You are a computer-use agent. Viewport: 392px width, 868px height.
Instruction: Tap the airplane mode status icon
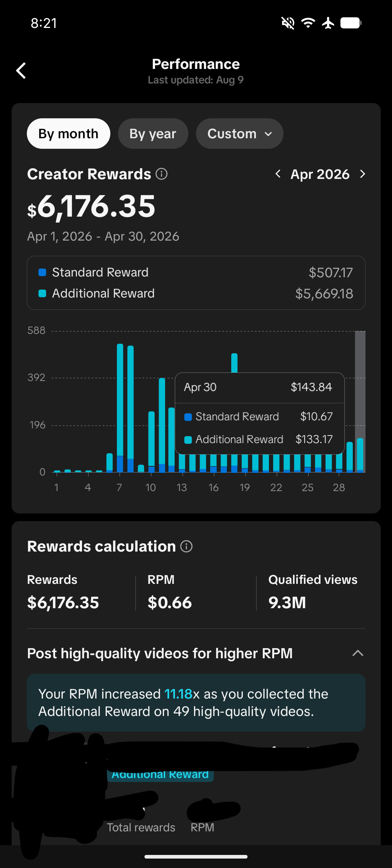328,23
